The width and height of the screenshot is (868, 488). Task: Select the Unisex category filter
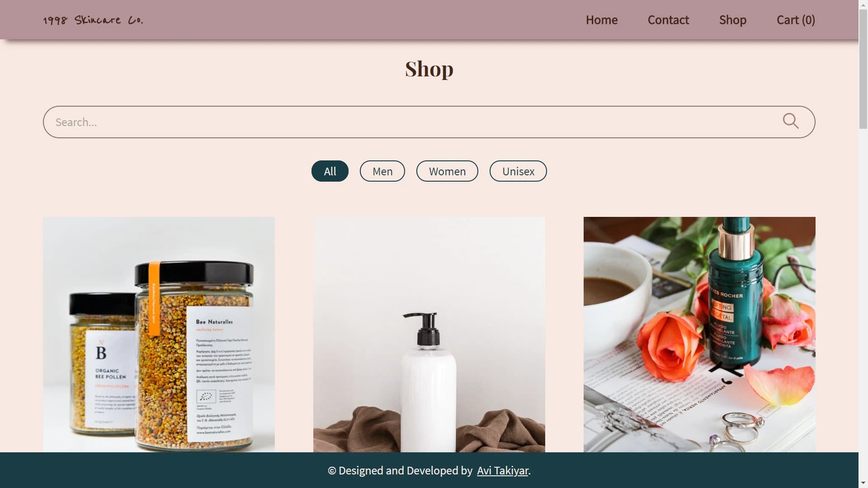518,171
